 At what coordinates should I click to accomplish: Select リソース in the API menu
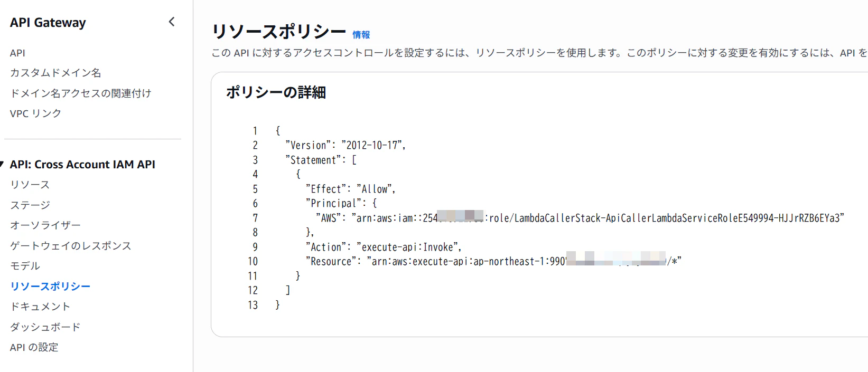pos(30,185)
